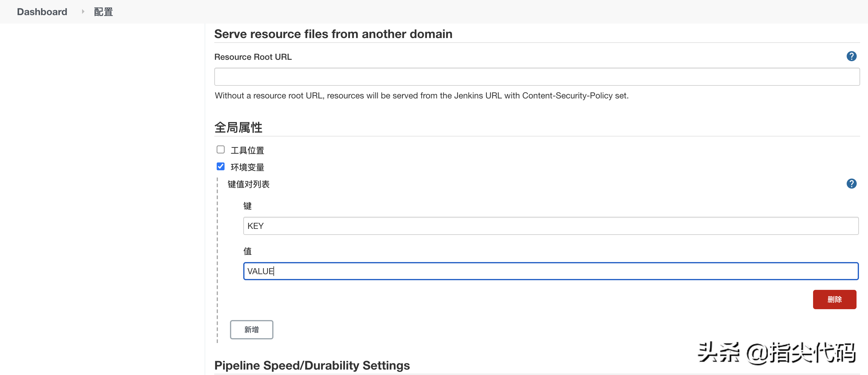Click the 键值对列表 label
The height and width of the screenshot is (375, 868).
(x=249, y=184)
